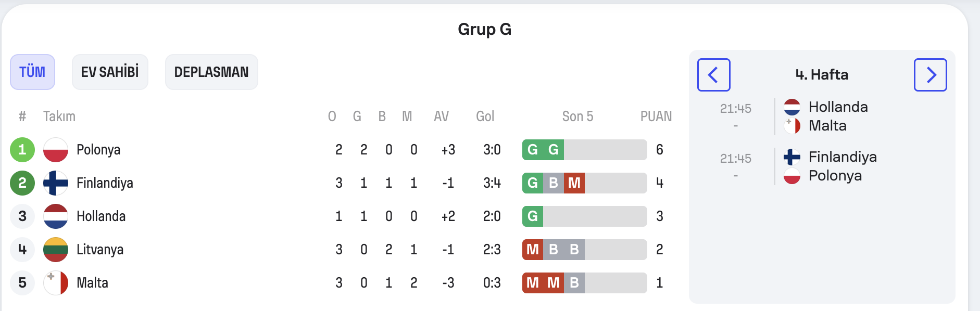Click red M result in Finlandiya's form
This screenshot has width=980, height=311.
[574, 183]
